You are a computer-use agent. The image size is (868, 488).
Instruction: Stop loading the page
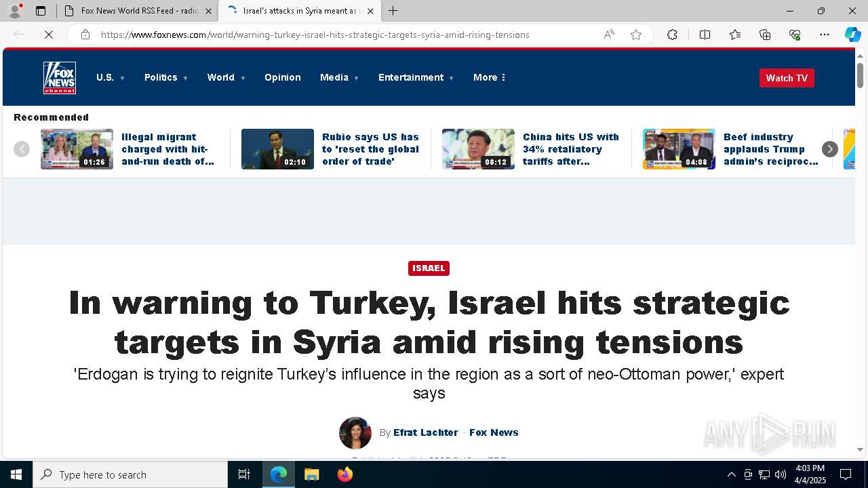coord(49,35)
